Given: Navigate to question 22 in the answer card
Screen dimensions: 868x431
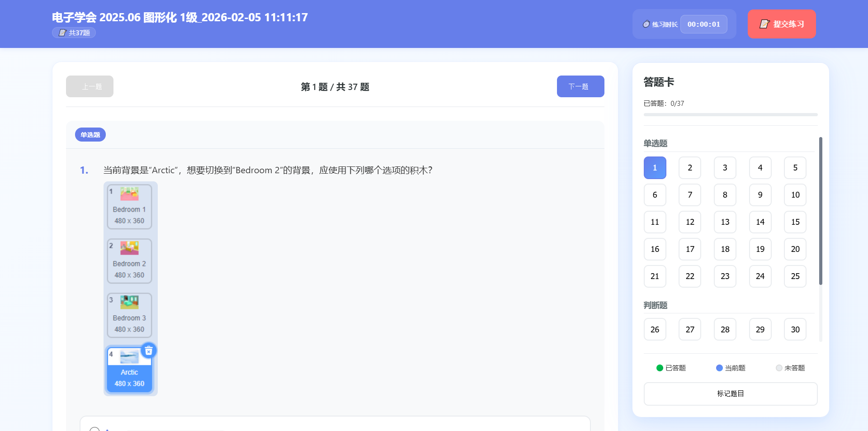Looking at the screenshot, I should [x=690, y=276].
